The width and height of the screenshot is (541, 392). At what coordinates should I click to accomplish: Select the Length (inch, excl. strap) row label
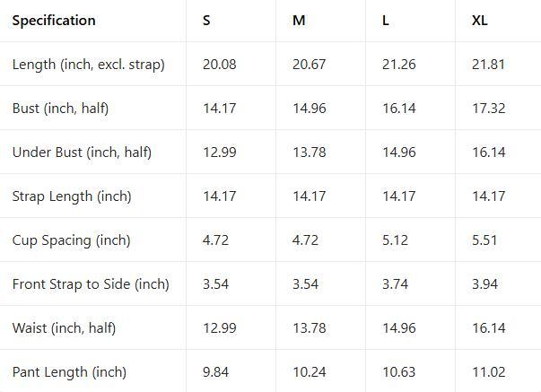click(x=88, y=65)
